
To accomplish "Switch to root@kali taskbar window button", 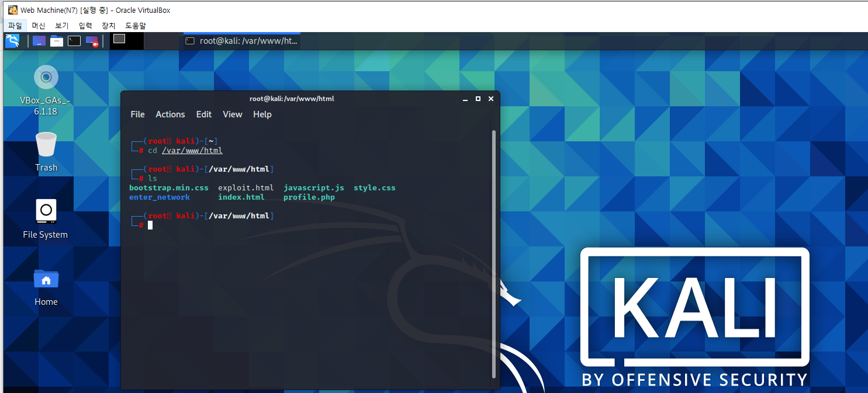I will tap(241, 41).
